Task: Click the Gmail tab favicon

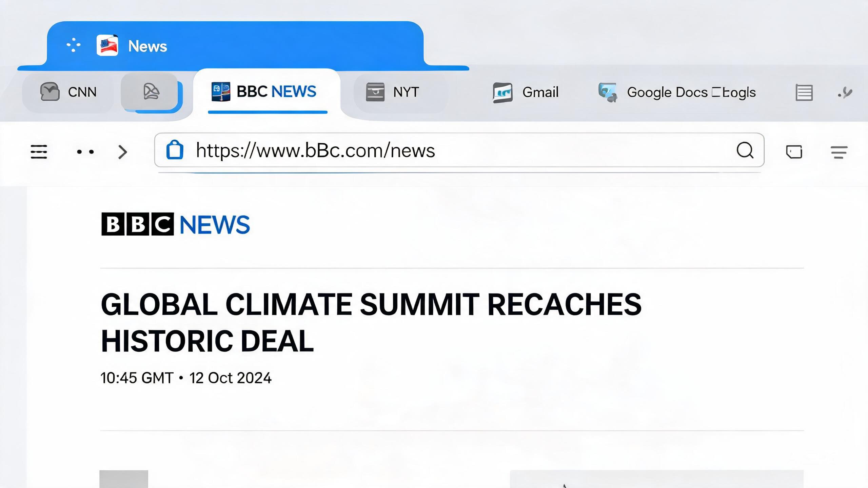Action: [x=502, y=93]
